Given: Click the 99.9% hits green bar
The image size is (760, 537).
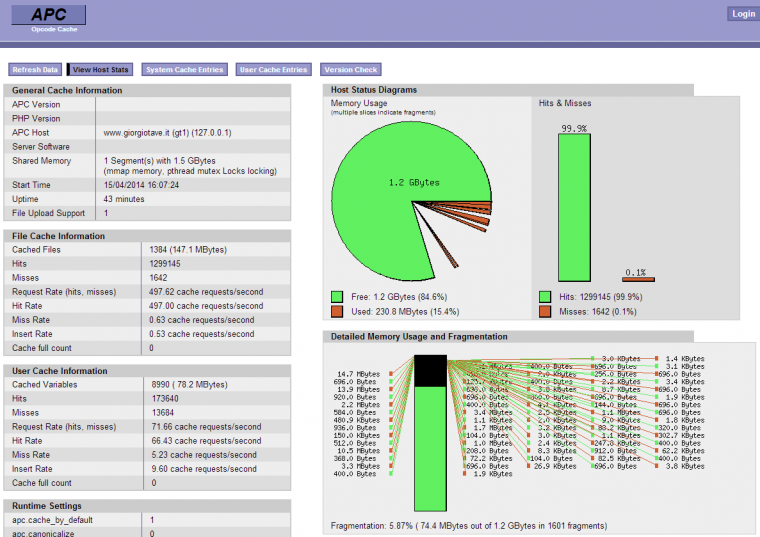Looking at the screenshot, I should pyautogui.click(x=574, y=207).
